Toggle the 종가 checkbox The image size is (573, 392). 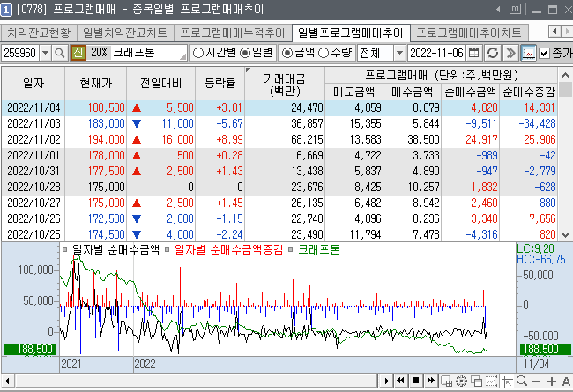click(544, 53)
